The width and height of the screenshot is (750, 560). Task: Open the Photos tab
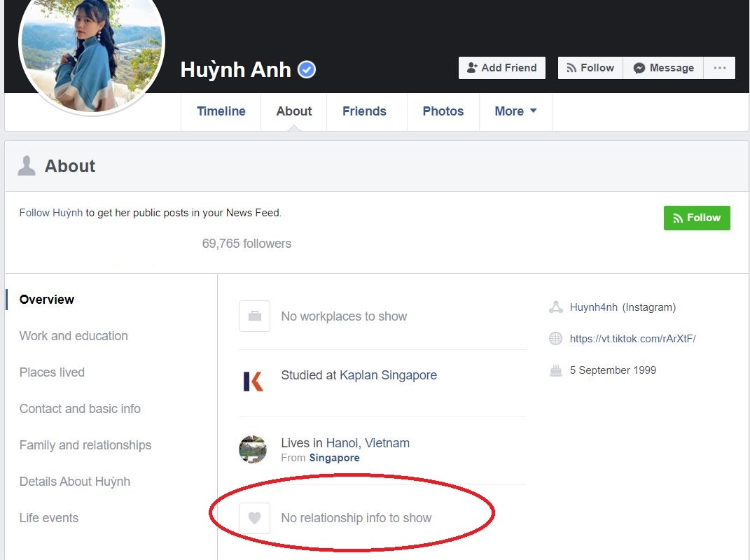(x=443, y=111)
